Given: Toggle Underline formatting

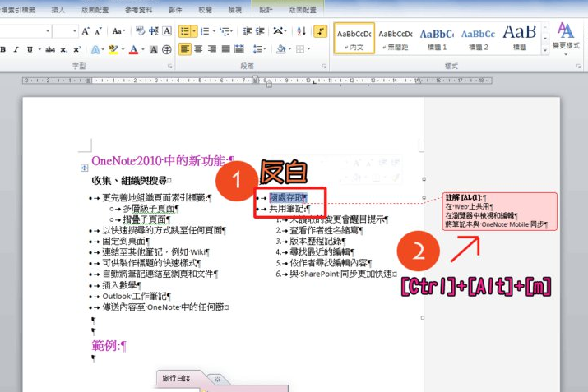Looking at the screenshot, I should point(30,49).
